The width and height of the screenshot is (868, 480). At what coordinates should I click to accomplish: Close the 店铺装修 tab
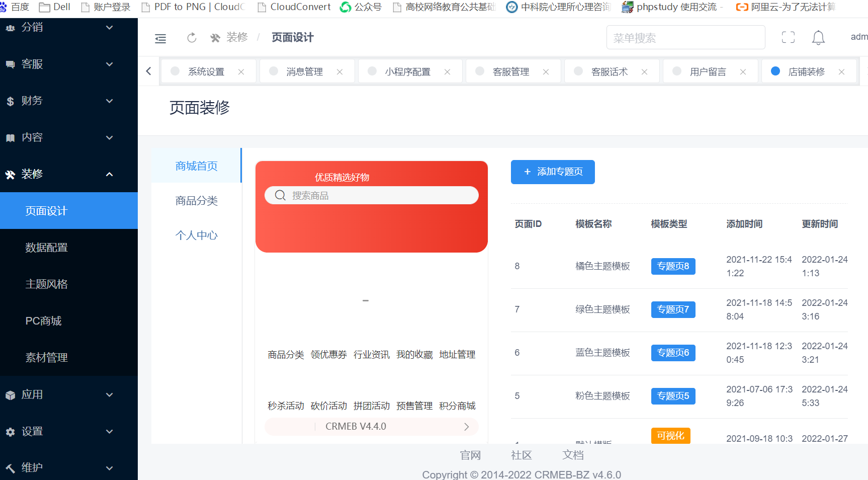[841, 72]
